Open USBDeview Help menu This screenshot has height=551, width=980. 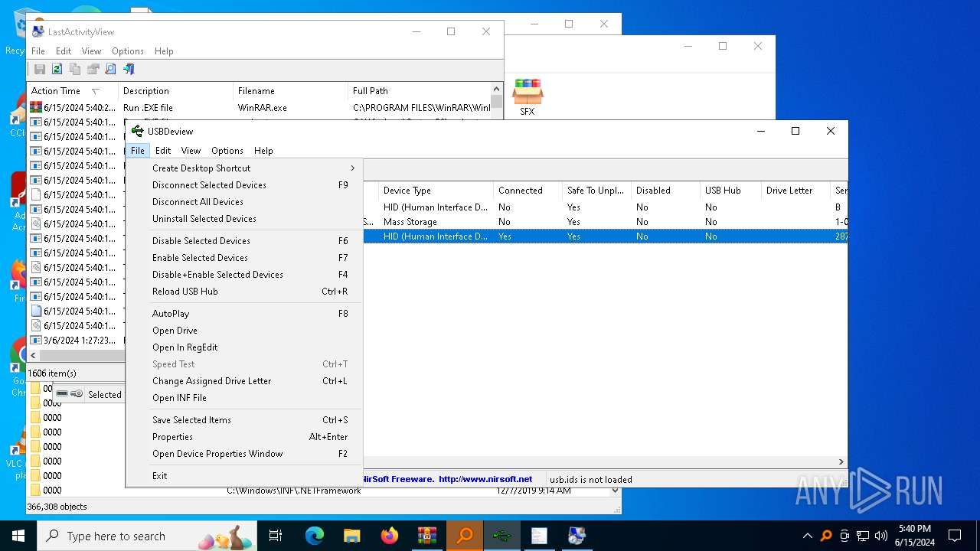[263, 151]
